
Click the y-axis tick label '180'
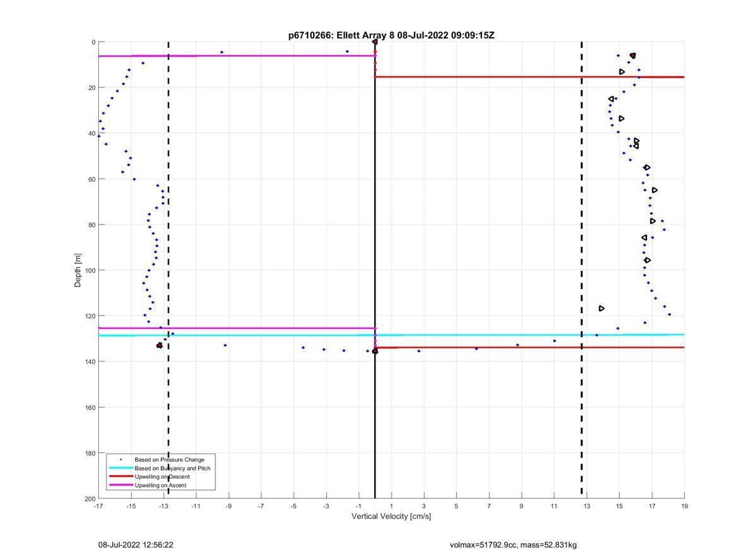tap(91, 453)
